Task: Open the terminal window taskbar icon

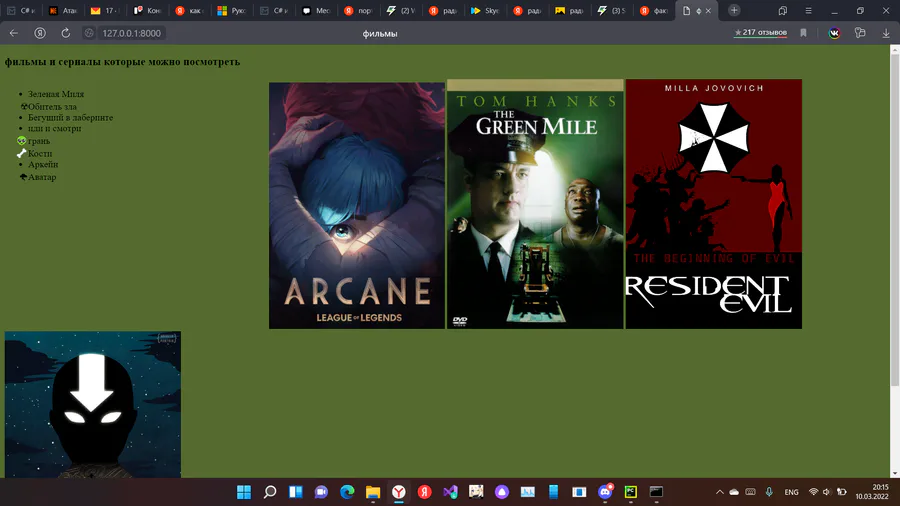Action: pos(656,492)
